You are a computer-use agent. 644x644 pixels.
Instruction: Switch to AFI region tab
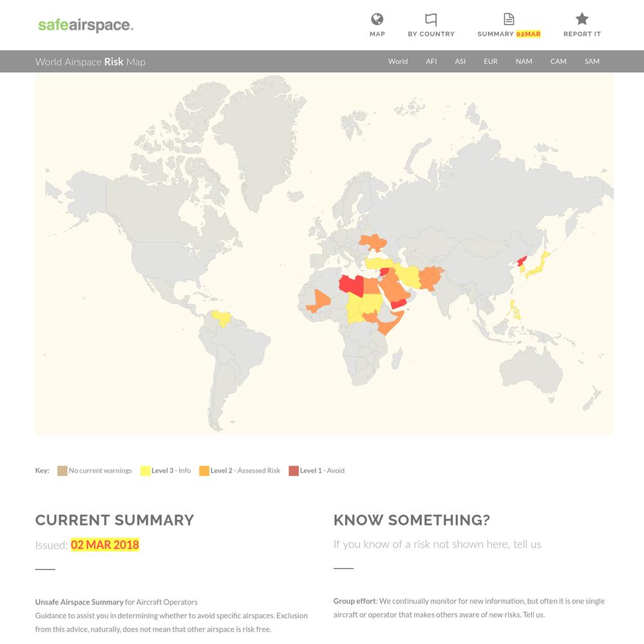pos(431,62)
